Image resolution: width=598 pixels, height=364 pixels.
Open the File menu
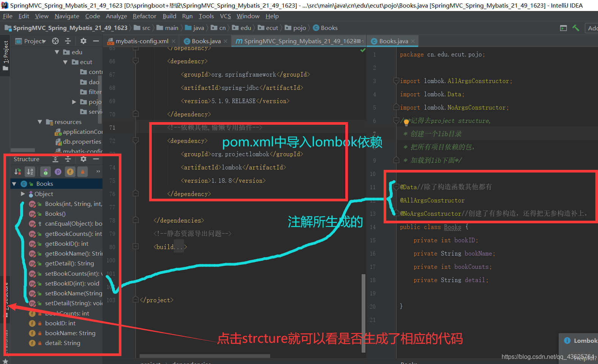click(8, 16)
